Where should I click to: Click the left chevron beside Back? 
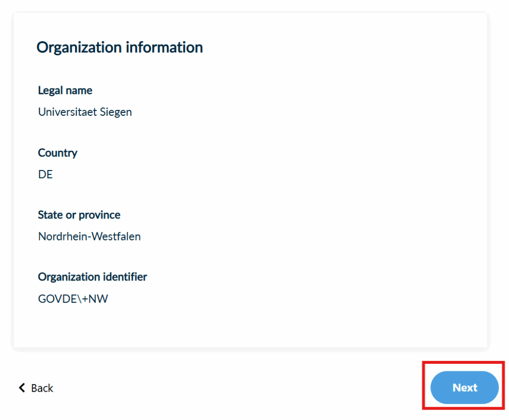22,388
